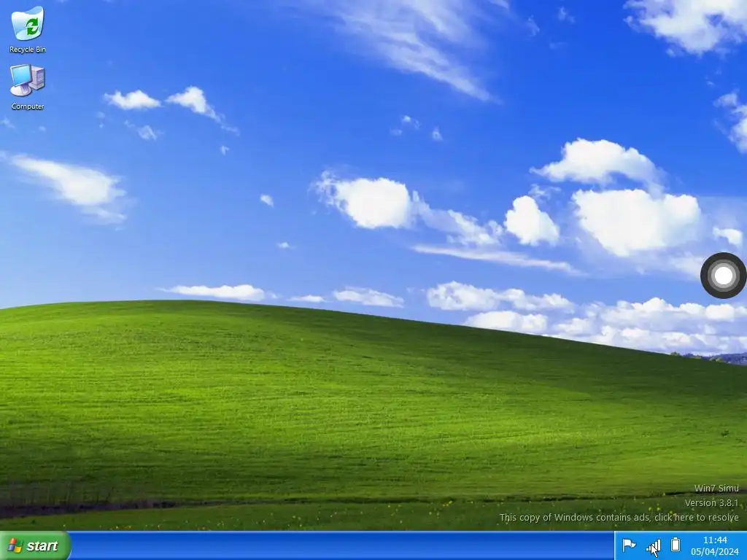
Task: Open the network signal tray icon
Action: coord(653,545)
